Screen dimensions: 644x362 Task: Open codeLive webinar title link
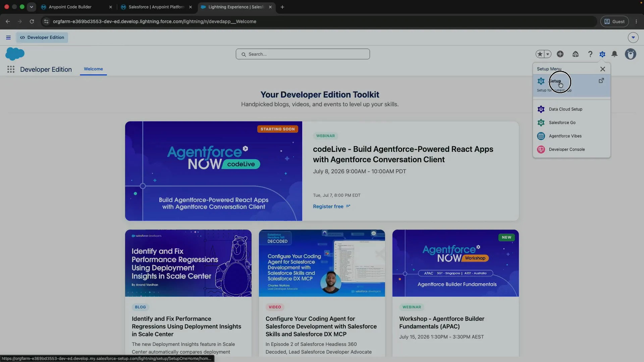pyautogui.click(x=403, y=154)
